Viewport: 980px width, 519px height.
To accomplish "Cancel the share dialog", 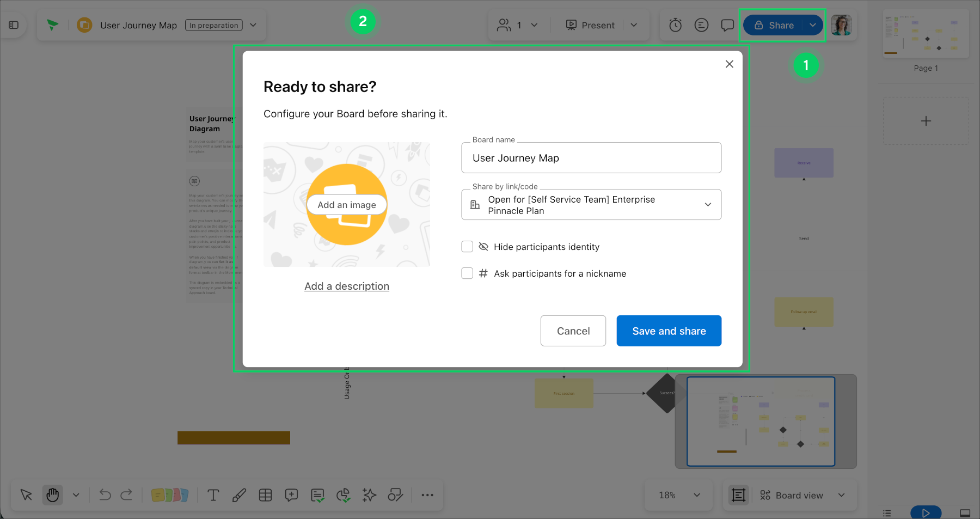I will tap(573, 331).
